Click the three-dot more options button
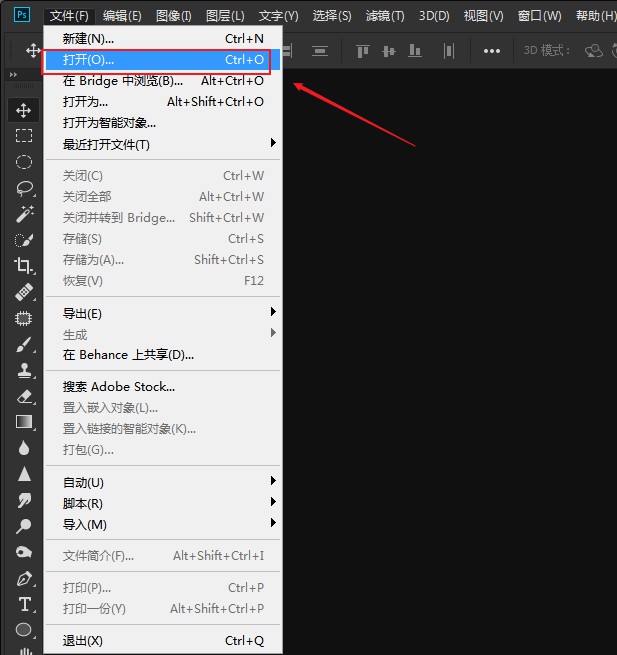Image resolution: width=617 pixels, height=655 pixels. (492, 51)
